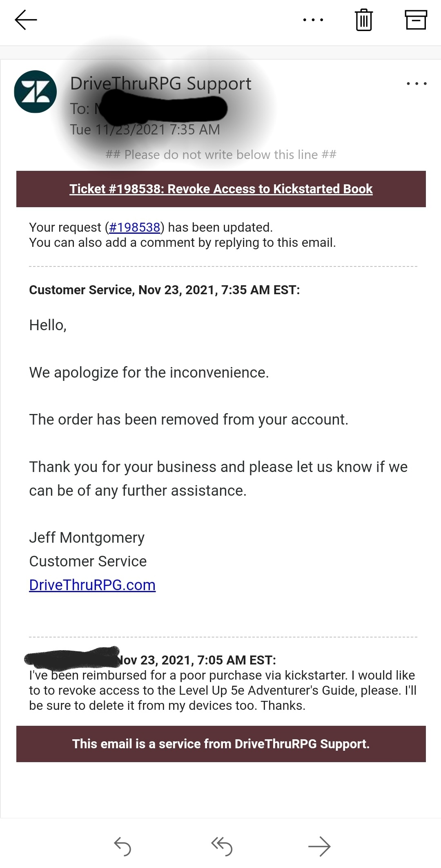The width and height of the screenshot is (441, 868).
Task: Open Ticket #198538 header link
Action: coord(221,189)
